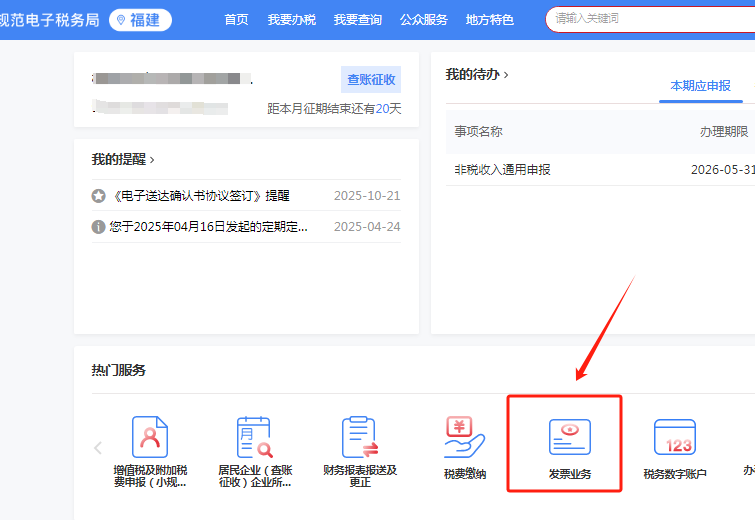This screenshot has height=520, width=755.
Task: Click the 查账征收 tag button
Action: (x=371, y=79)
